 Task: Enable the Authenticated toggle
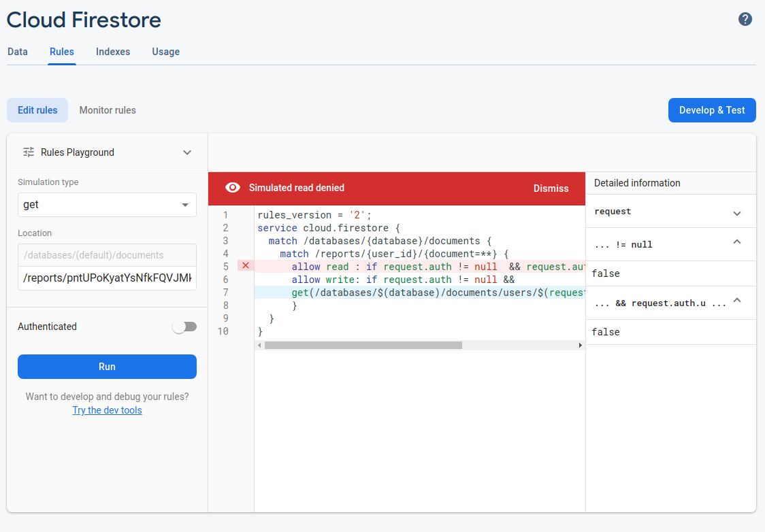pyautogui.click(x=184, y=327)
